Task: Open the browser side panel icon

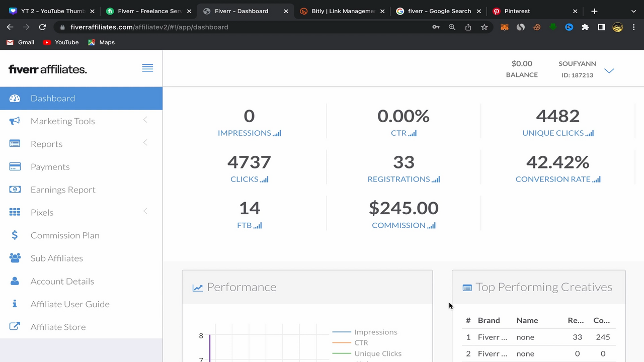Action: (601, 27)
